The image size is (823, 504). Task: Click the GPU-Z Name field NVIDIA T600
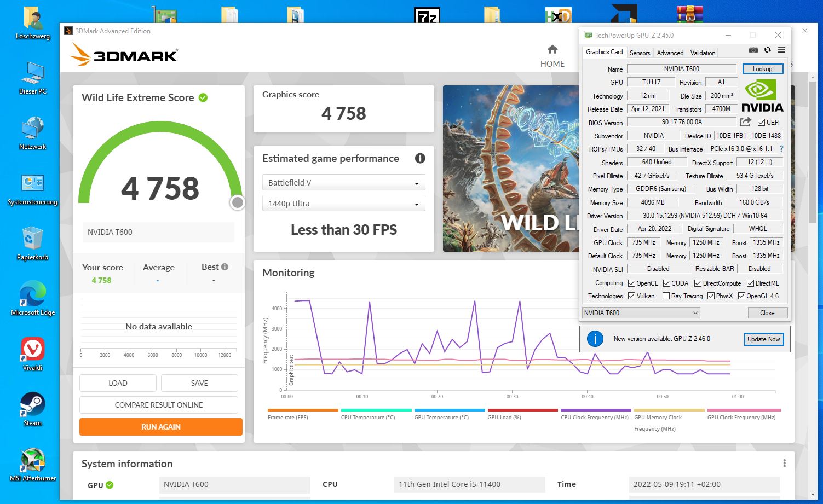click(682, 69)
